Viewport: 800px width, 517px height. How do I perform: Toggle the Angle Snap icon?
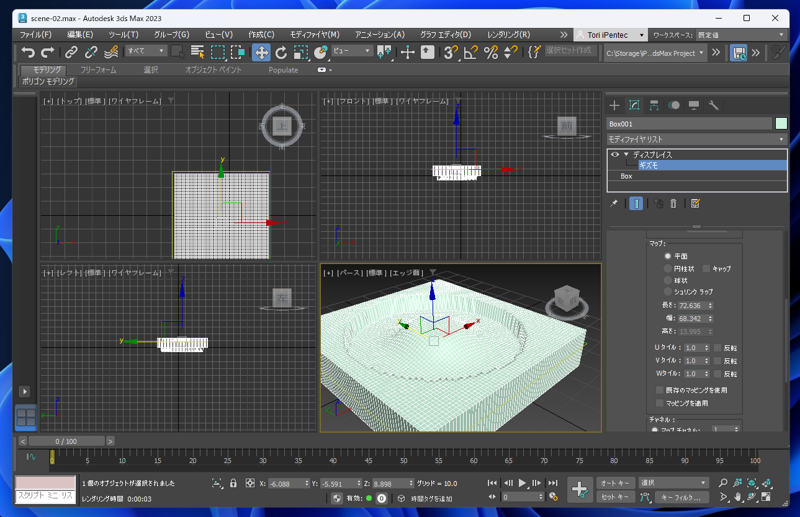[471, 52]
